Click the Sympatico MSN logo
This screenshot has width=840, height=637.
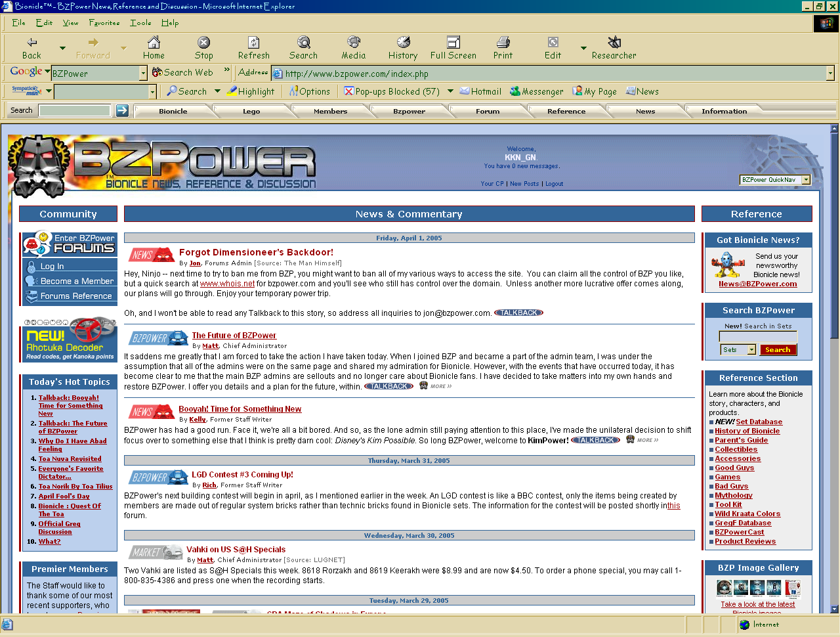[26, 91]
